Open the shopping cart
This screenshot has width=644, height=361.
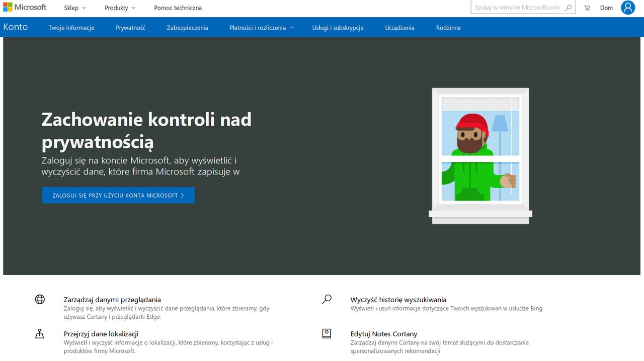tap(587, 8)
